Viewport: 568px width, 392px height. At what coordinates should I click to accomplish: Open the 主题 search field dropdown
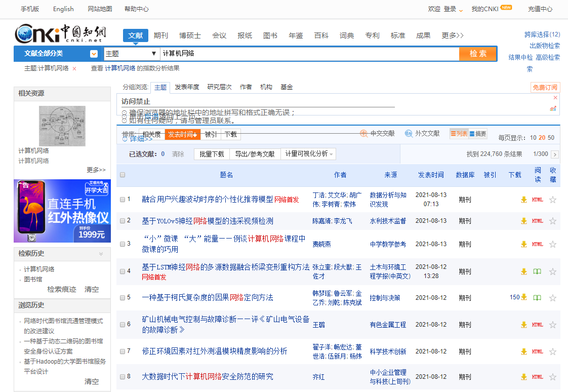[132, 54]
